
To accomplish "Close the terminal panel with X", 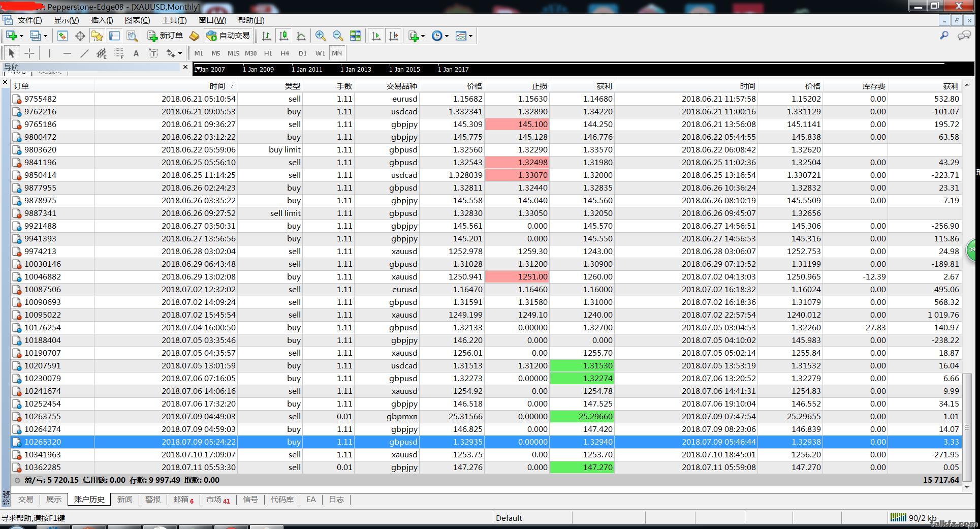I will [5, 82].
